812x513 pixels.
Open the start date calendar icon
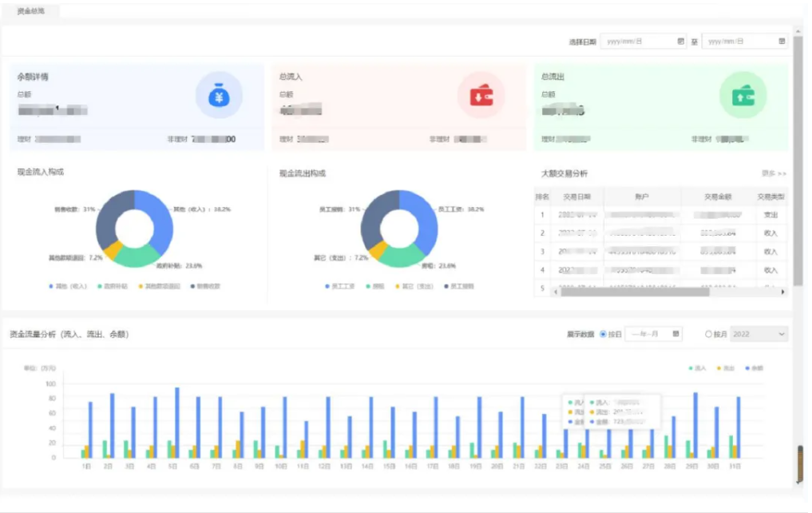tap(680, 42)
